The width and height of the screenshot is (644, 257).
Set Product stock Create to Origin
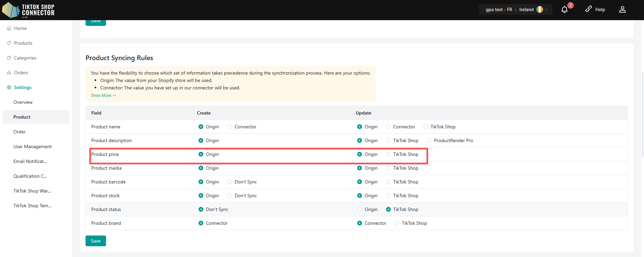(201, 196)
